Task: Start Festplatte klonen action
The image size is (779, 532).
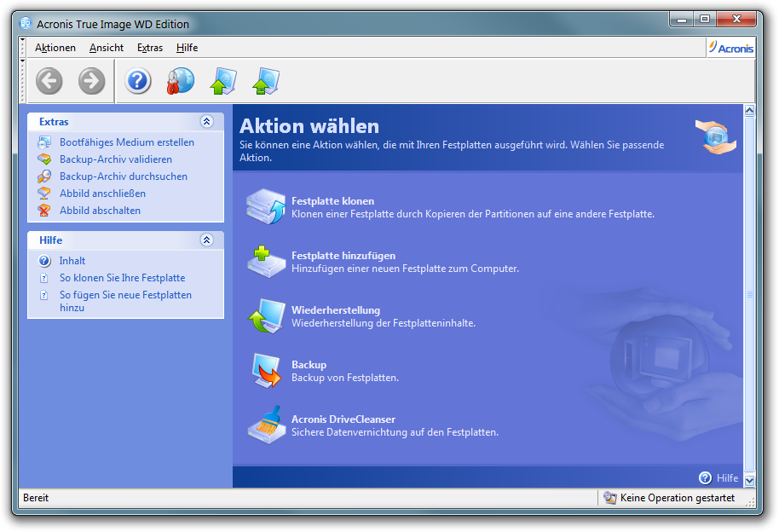Action: pos(333,201)
